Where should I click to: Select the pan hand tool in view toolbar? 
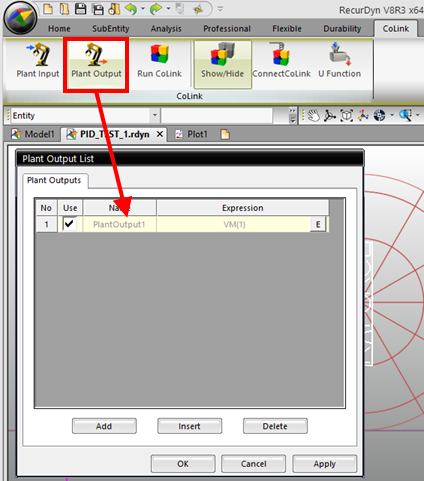[x=314, y=116]
